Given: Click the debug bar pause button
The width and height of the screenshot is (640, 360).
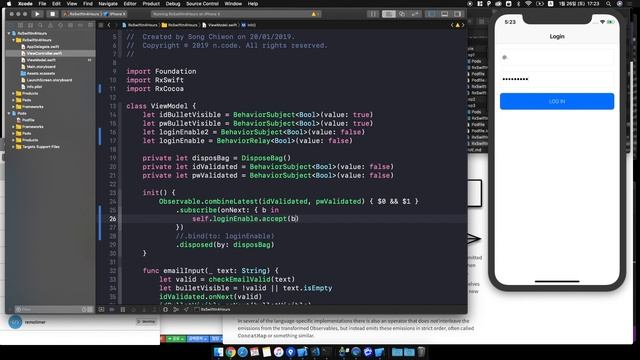Looking at the screenshot, I should (x=122, y=309).
